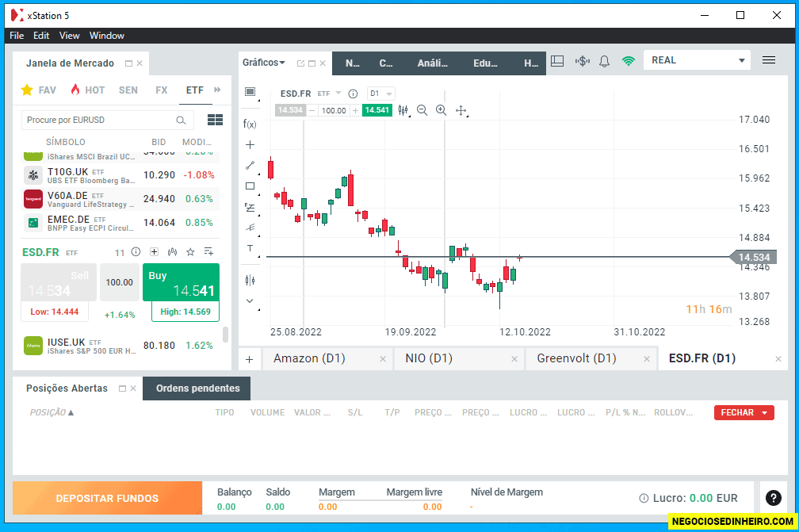The image size is (799, 532).
Task: Expand ESD.FR symbol dropdown arrow in chart
Action: 338,94
